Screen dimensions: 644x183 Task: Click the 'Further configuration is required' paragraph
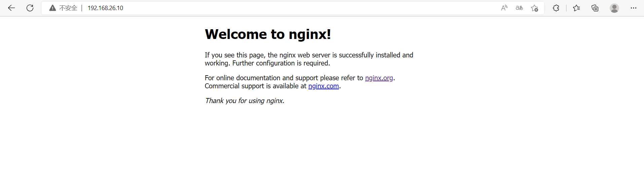(x=309, y=59)
